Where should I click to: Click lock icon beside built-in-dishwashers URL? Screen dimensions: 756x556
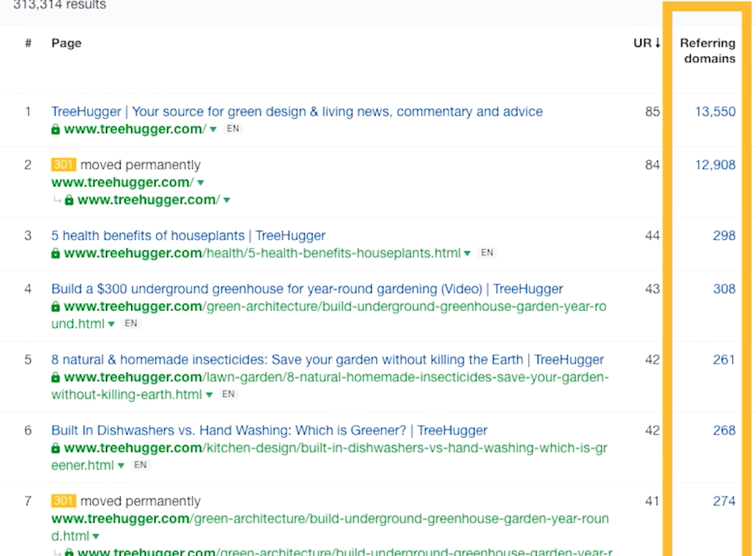coord(56,448)
